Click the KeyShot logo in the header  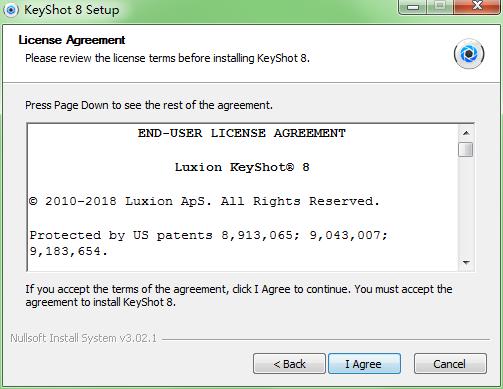469,54
